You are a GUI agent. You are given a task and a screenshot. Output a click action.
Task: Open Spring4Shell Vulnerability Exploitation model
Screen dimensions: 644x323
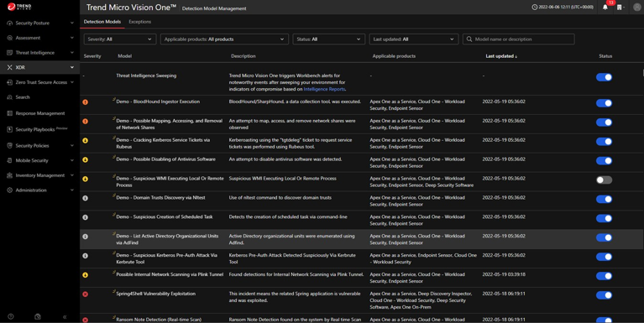[x=155, y=294]
